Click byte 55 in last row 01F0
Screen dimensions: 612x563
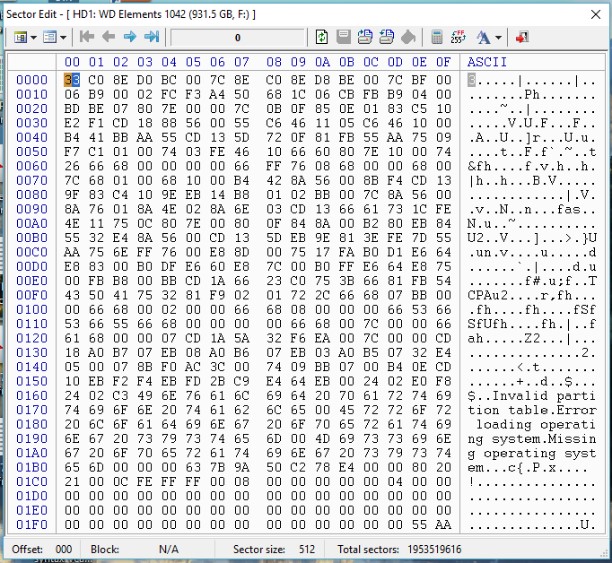(419, 525)
